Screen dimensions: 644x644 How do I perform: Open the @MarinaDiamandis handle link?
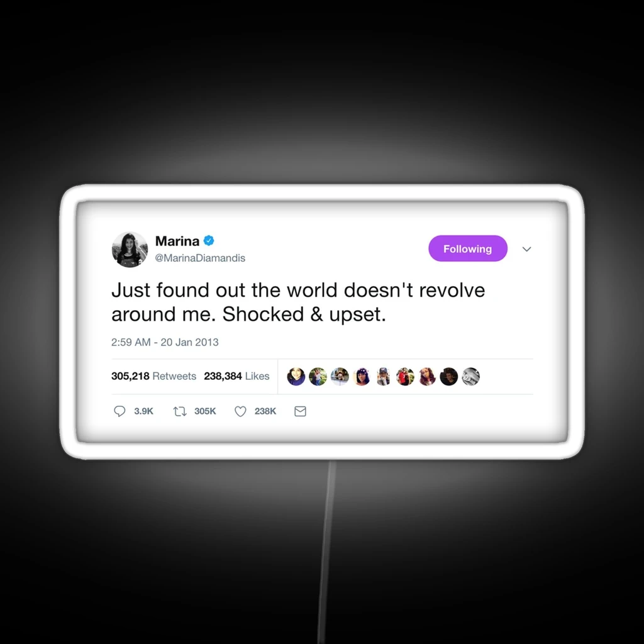click(x=200, y=258)
